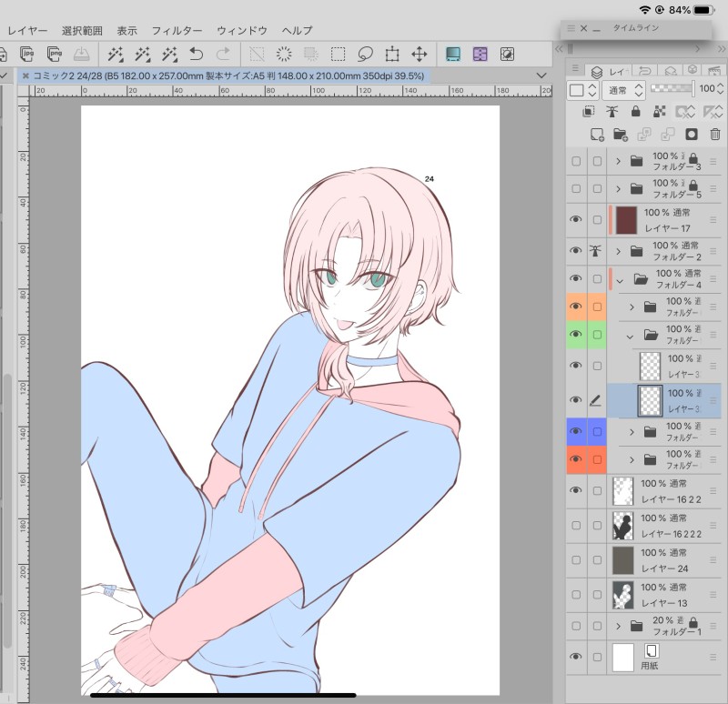
Task: Click the deselect icon
Action: tap(257, 55)
